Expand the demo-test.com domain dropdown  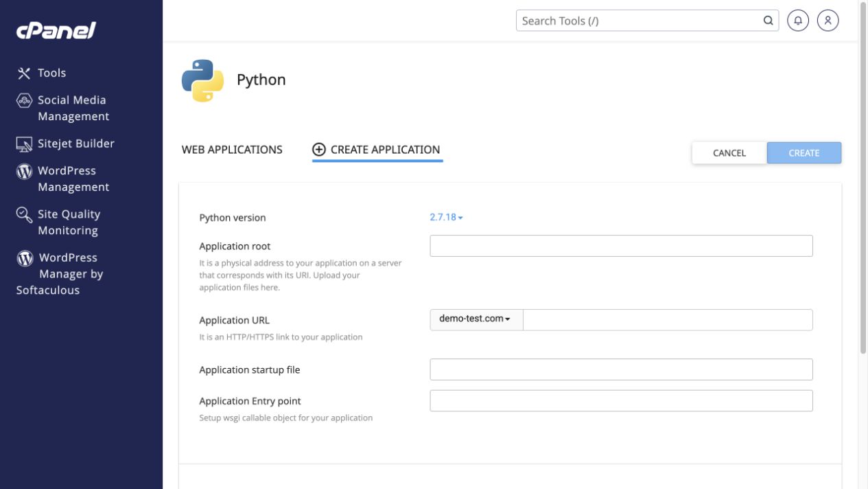[x=476, y=319]
